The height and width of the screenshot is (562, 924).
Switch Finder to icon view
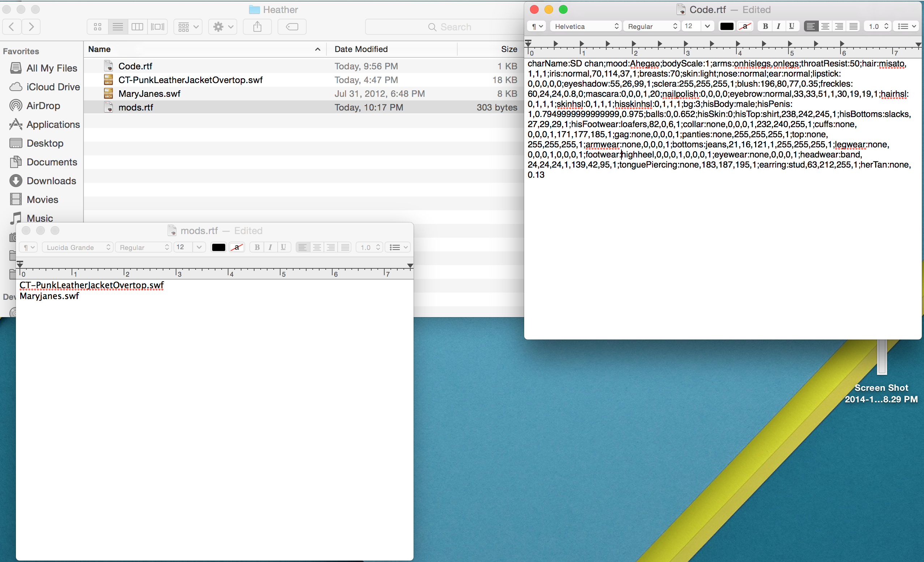coord(98,27)
